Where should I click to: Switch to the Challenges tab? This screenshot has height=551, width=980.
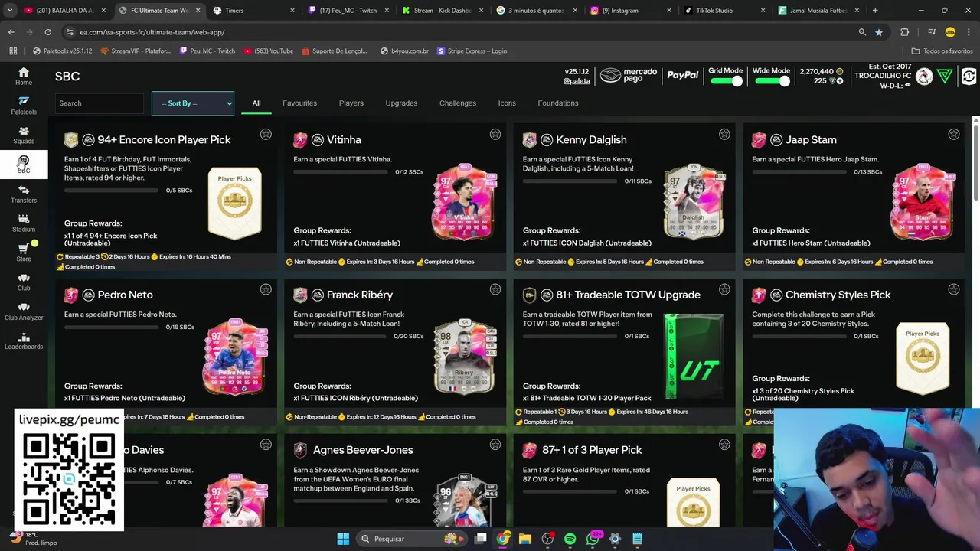[458, 103]
